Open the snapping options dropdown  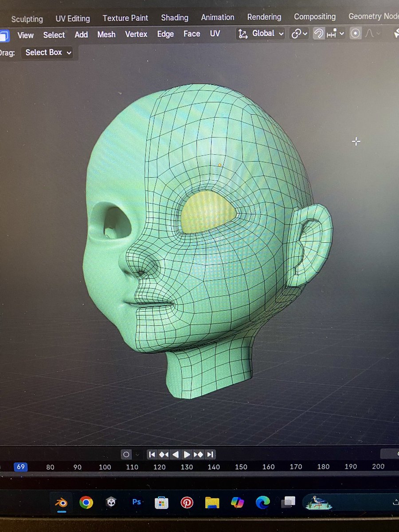336,34
